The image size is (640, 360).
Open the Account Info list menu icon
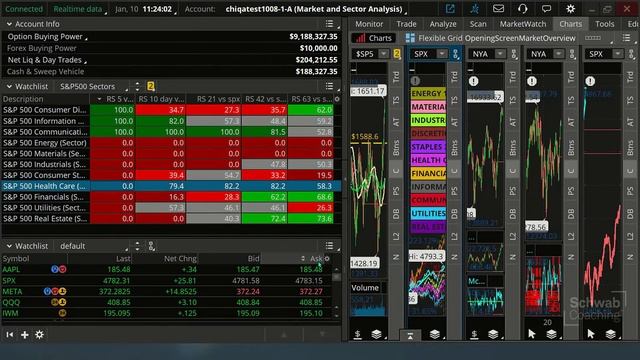click(329, 24)
